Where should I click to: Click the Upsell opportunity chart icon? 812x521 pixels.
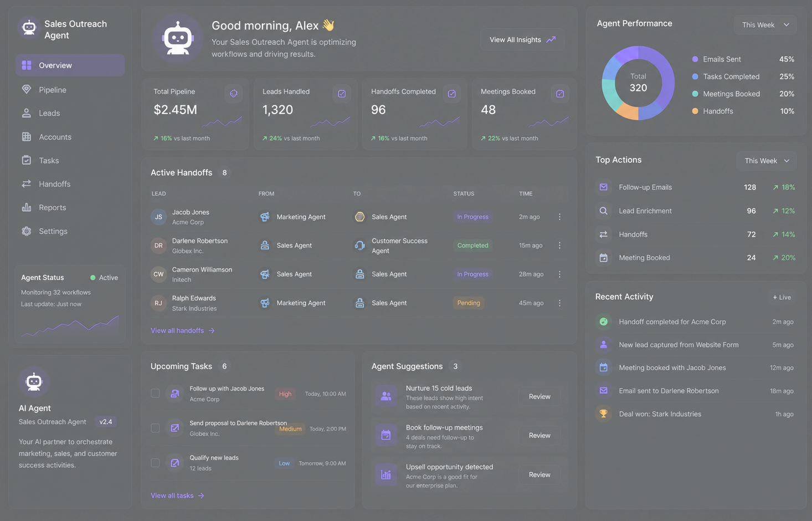[x=386, y=474]
